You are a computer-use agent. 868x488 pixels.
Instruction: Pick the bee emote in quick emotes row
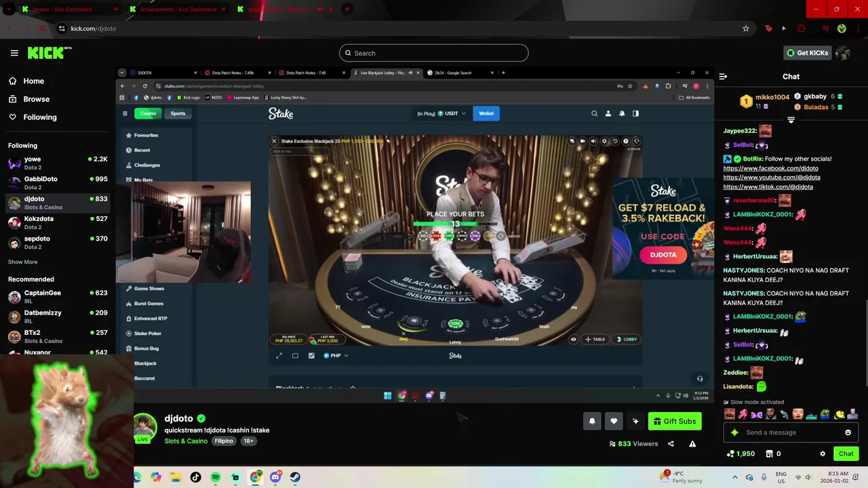tap(840, 413)
